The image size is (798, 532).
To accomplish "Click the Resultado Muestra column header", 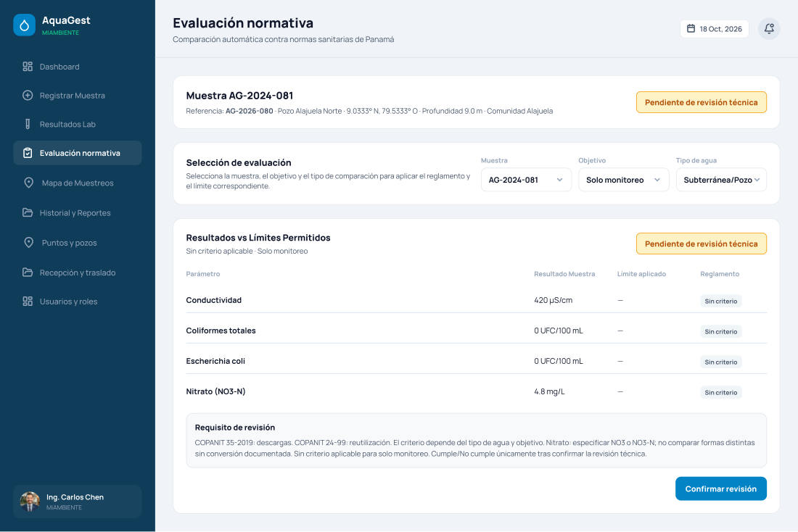I will pyautogui.click(x=564, y=274).
